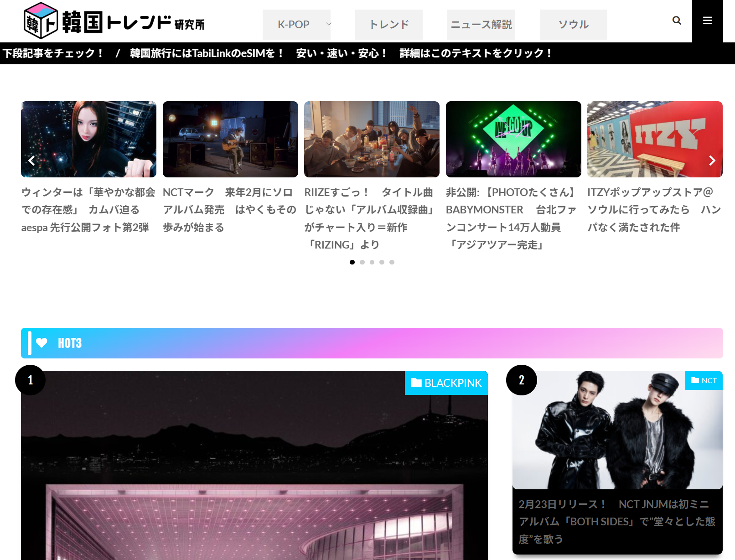Open the hamburger menu icon
Screen dimensions: 735x560
707,21
